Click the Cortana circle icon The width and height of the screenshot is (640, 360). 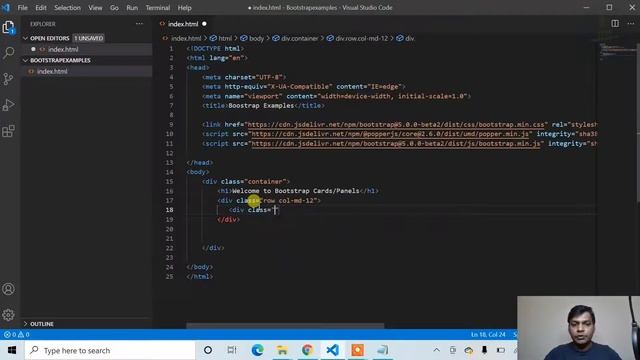(208, 350)
